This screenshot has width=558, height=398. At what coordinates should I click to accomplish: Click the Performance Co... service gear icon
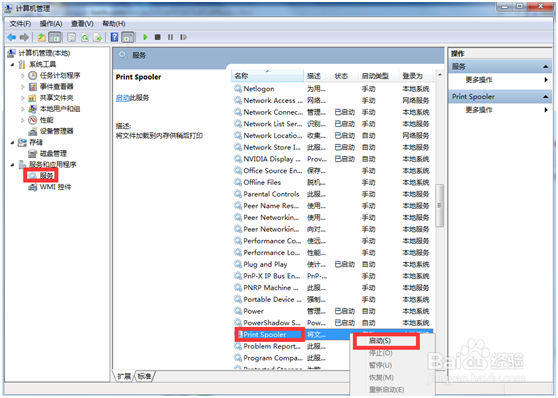click(x=237, y=241)
